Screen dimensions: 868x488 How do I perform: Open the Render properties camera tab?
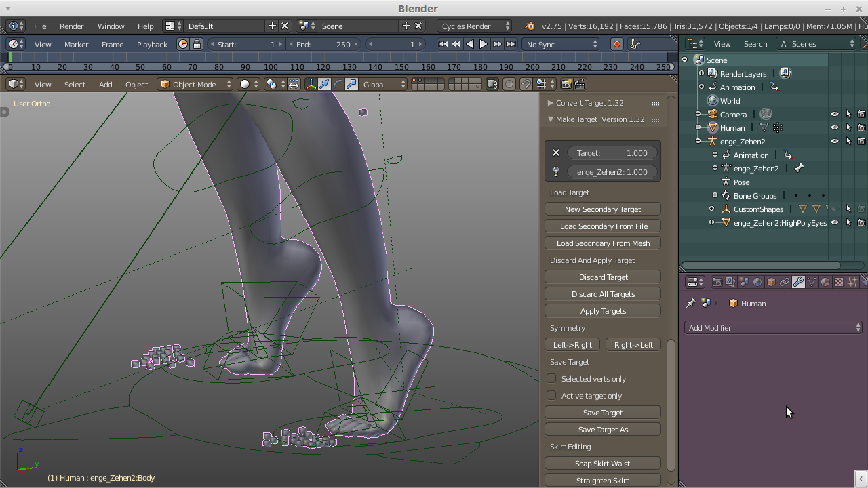[x=717, y=282]
